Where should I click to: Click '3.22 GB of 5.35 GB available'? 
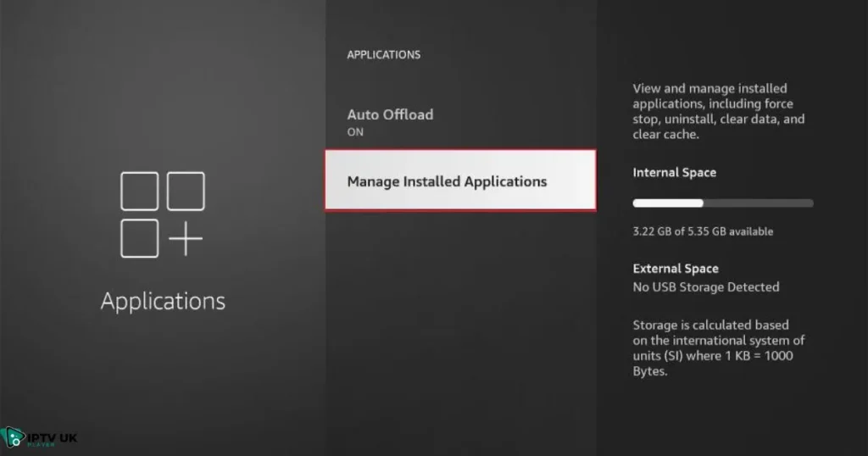pos(703,231)
